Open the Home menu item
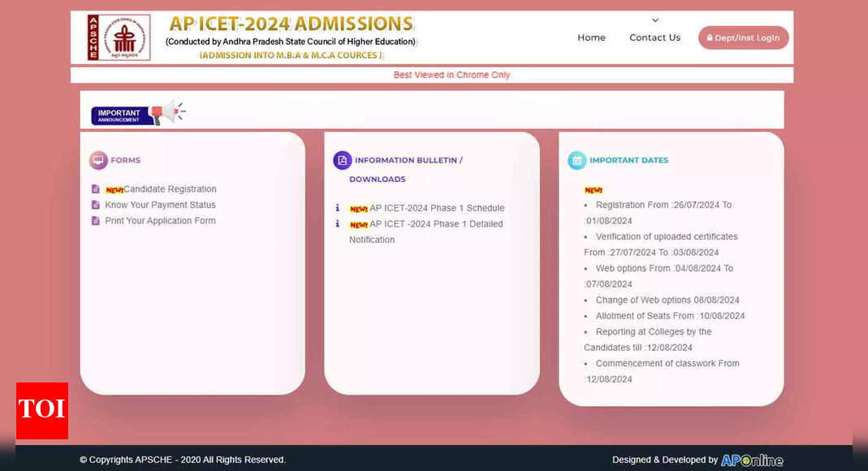This screenshot has width=868, height=471. tap(591, 37)
